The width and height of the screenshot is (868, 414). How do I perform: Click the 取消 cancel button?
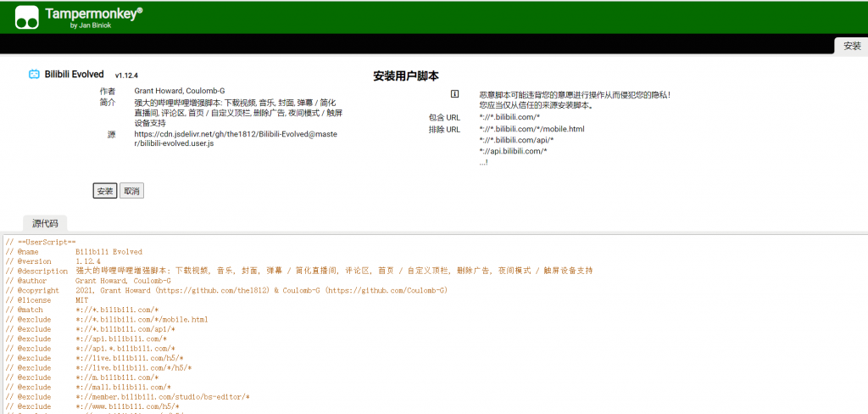[x=131, y=191]
